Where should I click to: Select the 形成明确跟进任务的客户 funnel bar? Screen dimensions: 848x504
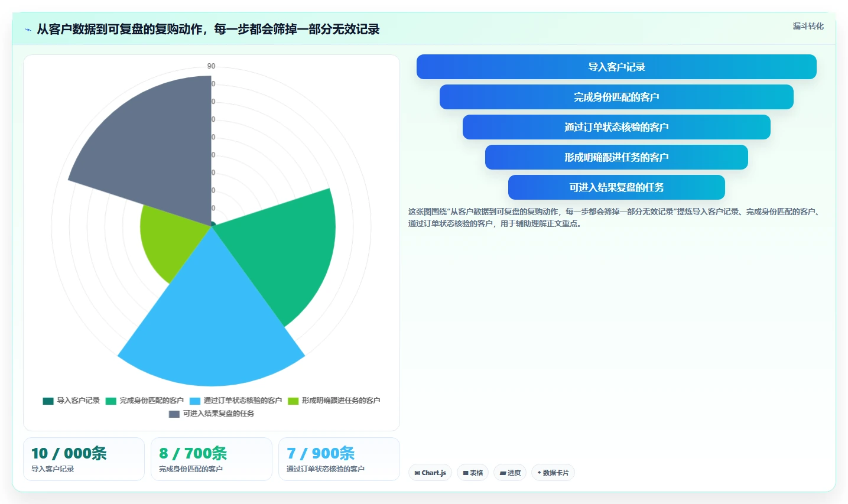(x=616, y=157)
